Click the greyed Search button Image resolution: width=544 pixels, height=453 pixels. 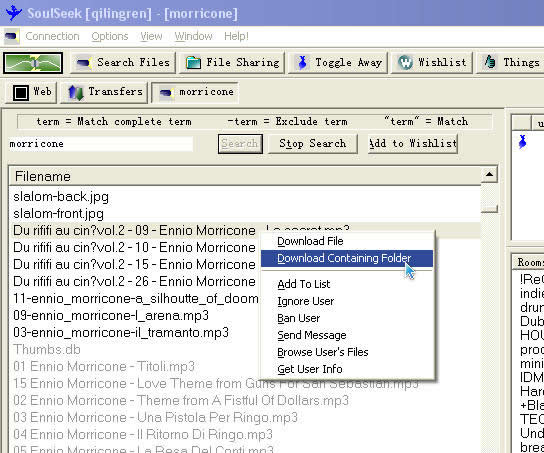[x=240, y=144]
